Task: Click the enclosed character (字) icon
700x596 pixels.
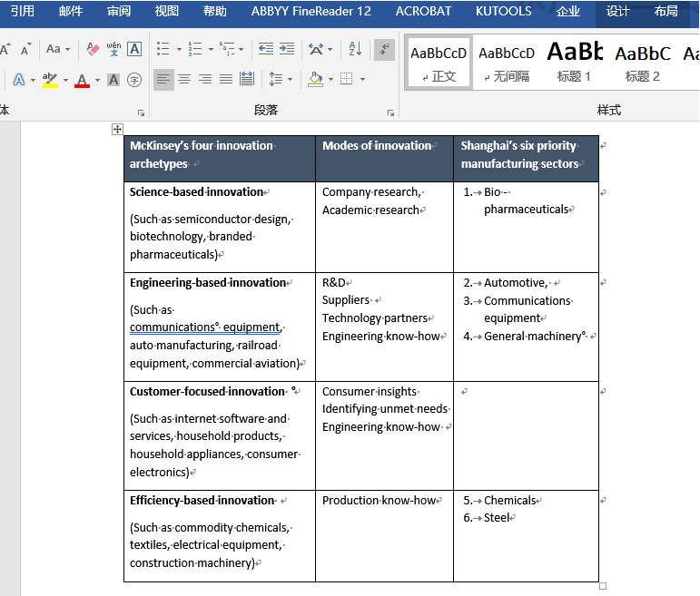Action: 134,80
